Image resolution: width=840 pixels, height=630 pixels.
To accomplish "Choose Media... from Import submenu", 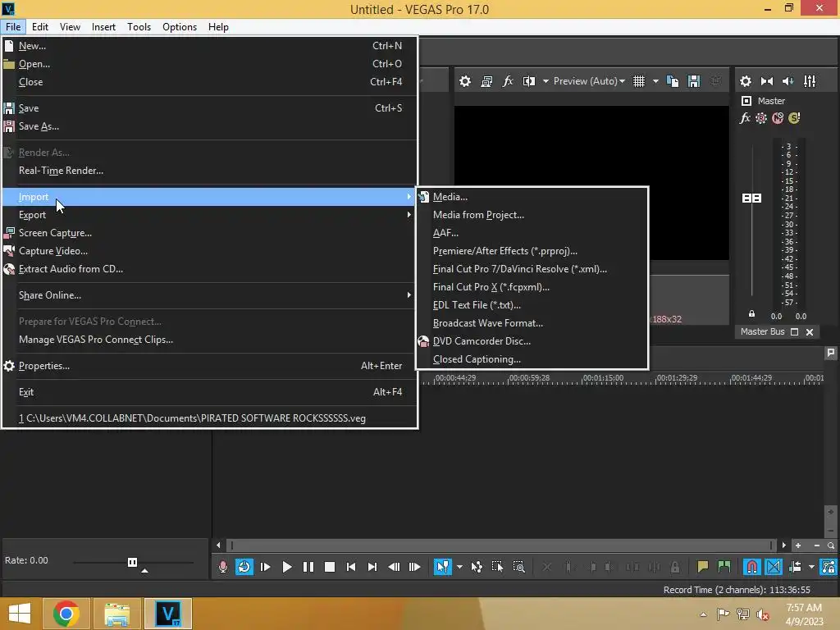I will pos(532,197).
